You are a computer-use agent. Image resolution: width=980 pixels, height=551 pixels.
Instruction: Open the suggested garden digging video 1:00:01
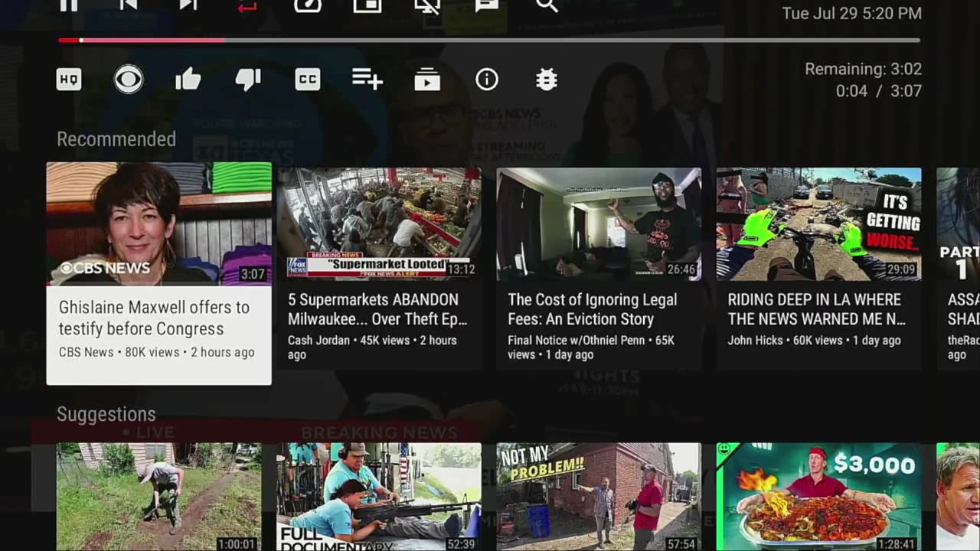point(158,497)
